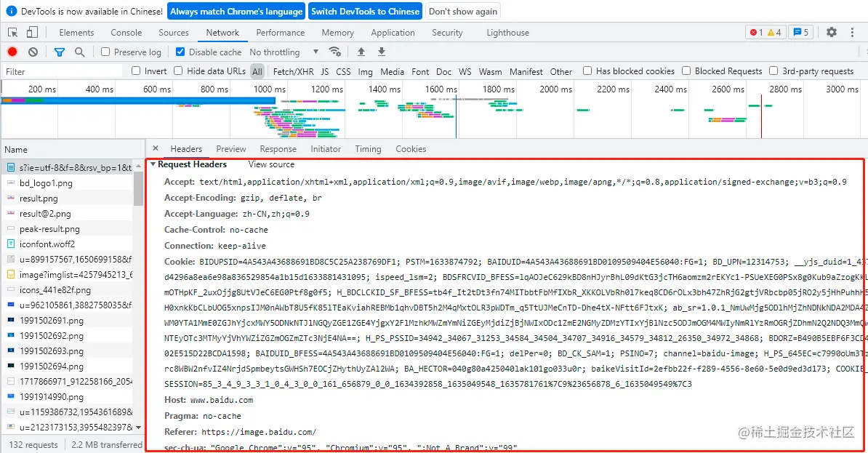Activate the inspect element picker icon
This screenshot has height=453, width=868.
13,32
